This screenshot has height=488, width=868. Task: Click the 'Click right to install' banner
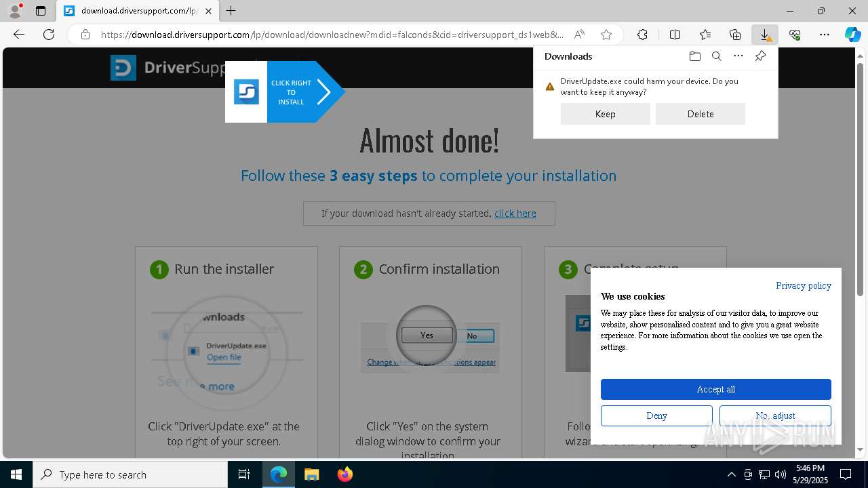tap(285, 92)
